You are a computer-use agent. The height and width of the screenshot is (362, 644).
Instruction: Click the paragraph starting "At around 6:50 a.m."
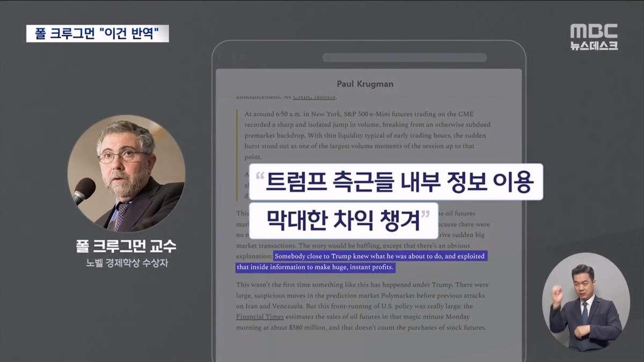point(368,136)
